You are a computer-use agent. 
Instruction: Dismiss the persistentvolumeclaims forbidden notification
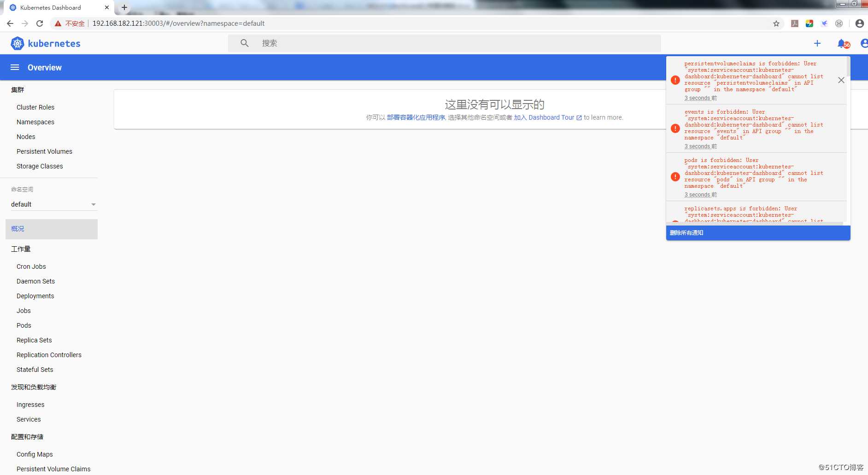[x=841, y=80]
